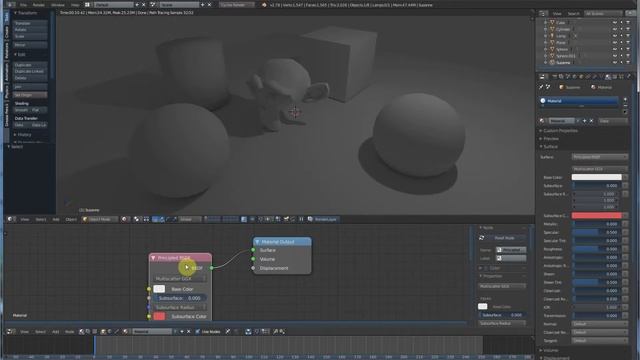Switch to the Tools tab of the tool shelf
The height and width of the screenshot is (360, 640).
coord(6,17)
